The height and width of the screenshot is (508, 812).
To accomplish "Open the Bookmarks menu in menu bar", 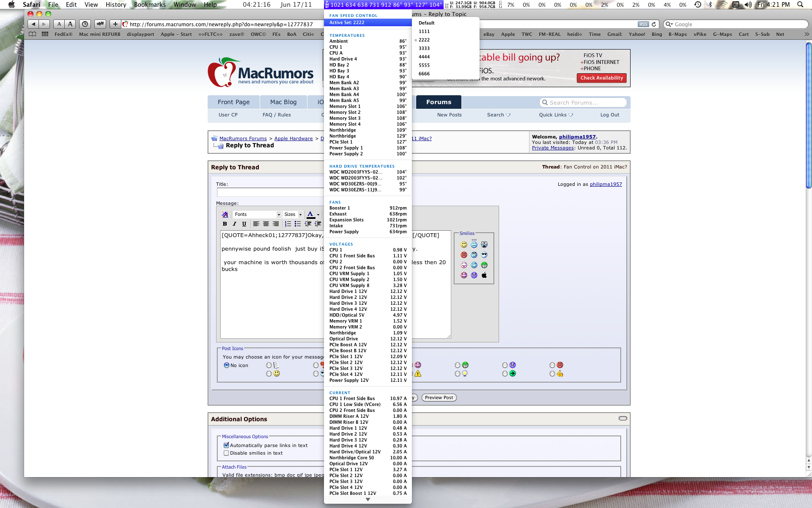I will (150, 5).
